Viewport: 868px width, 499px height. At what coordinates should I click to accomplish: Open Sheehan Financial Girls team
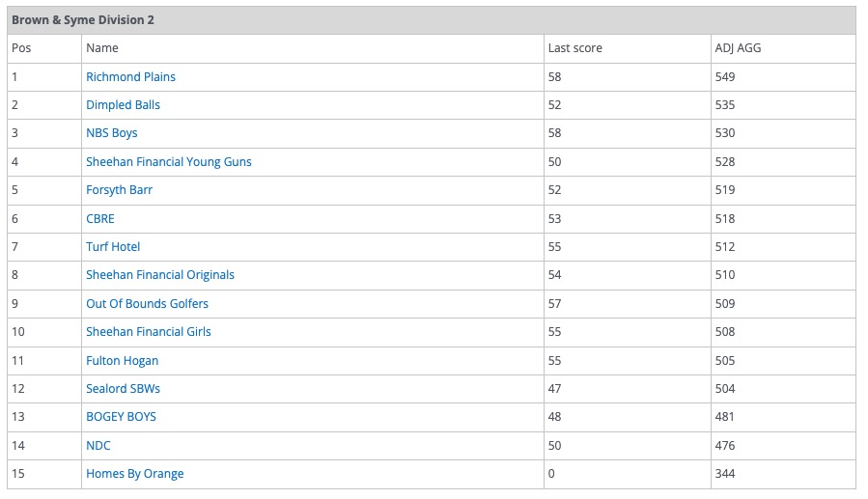[x=148, y=332]
